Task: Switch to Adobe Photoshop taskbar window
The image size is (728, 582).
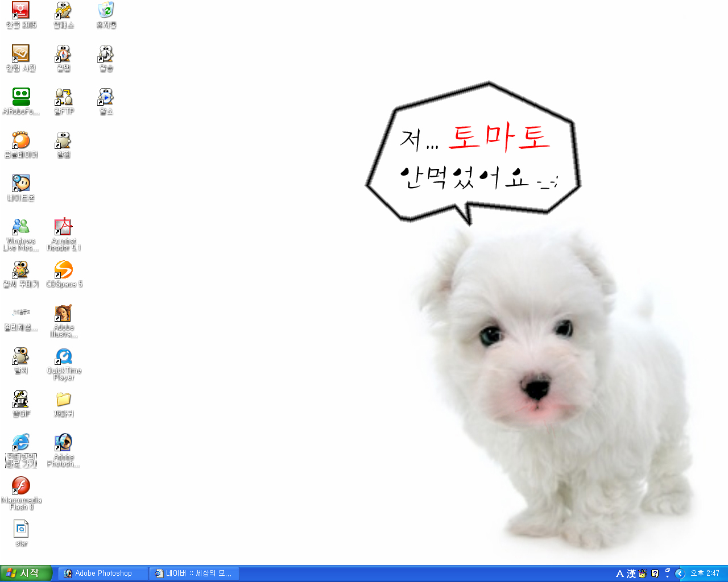Action: (102, 573)
